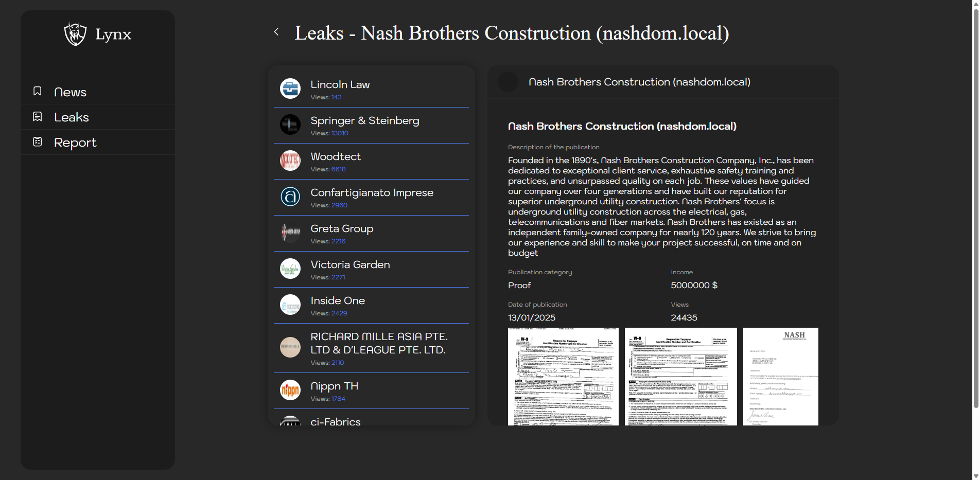Open the Report menu item

tap(75, 143)
